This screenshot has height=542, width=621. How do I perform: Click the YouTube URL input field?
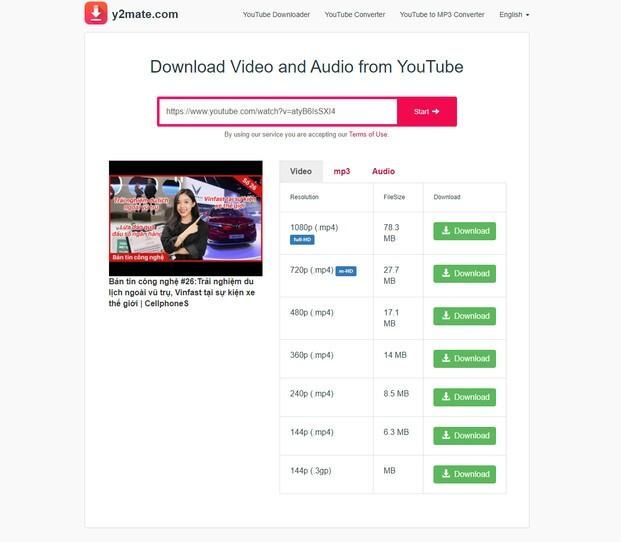click(x=277, y=111)
